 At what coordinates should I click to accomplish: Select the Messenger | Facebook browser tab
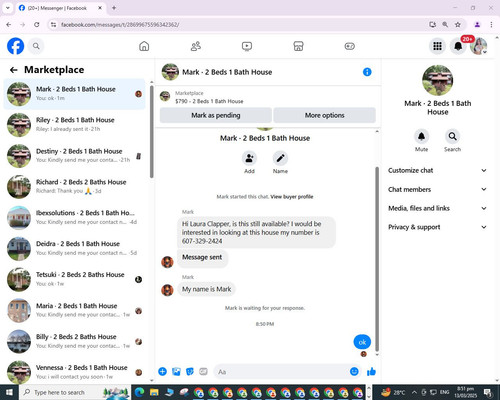[61, 8]
